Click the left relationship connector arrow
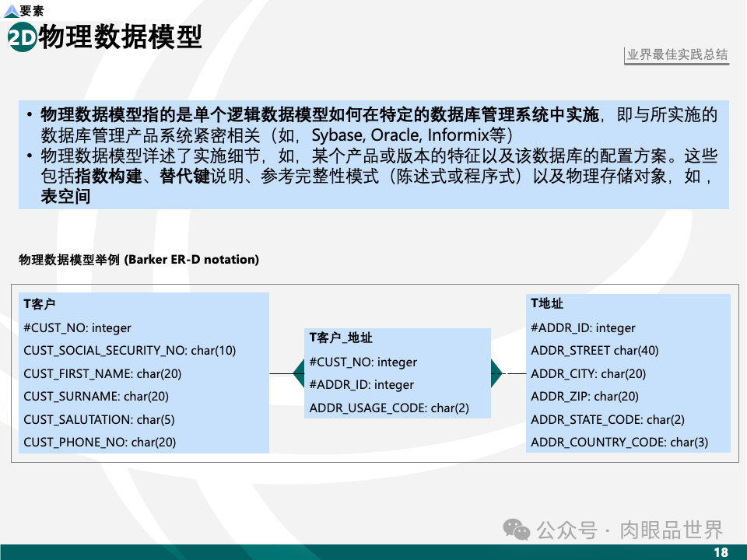This screenshot has width=747, height=560. 299,373
